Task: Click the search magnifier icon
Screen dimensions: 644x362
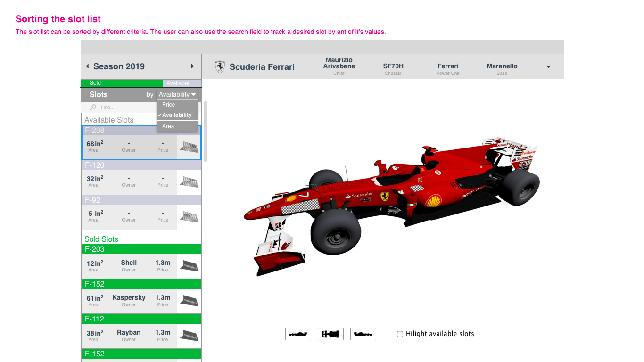Action: [93, 107]
